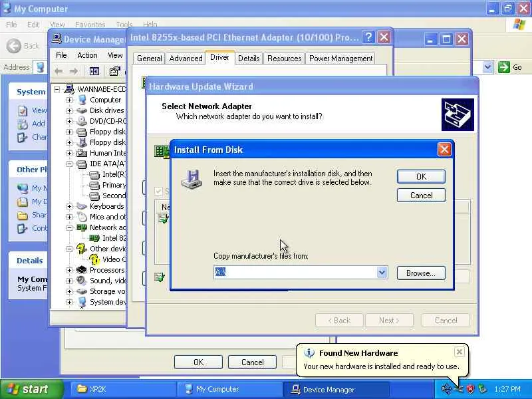Click the new hardware tray icon
This screenshot has width=532, height=399.
(458, 389)
